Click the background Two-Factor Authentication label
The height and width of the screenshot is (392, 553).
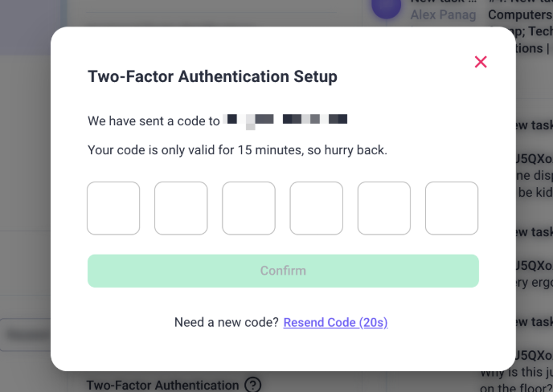coord(162,386)
